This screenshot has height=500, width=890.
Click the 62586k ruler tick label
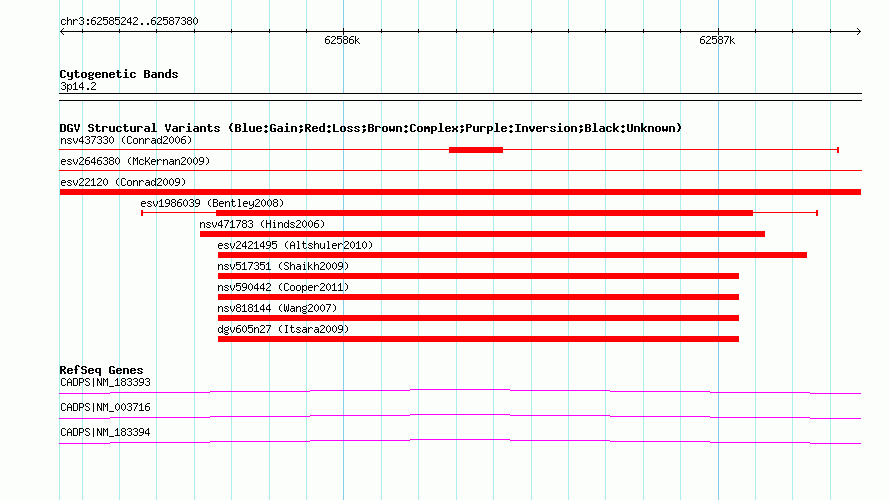342,40
